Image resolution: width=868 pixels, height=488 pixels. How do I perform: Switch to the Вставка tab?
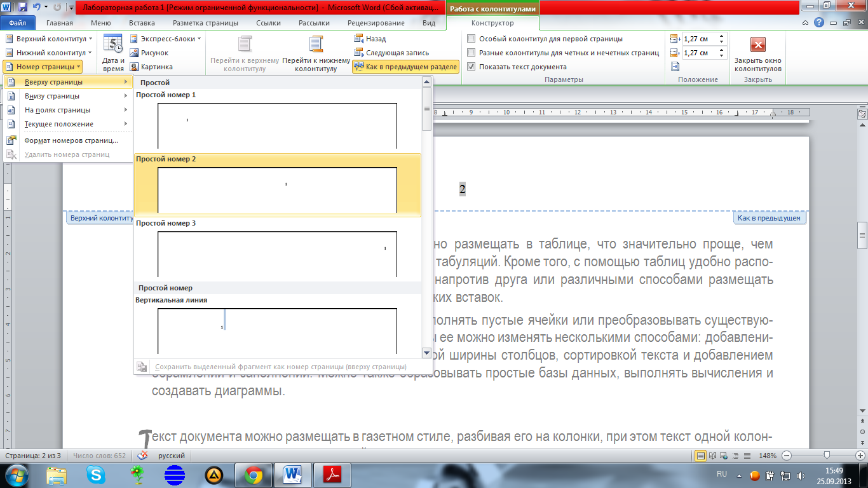click(x=142, y=23)
